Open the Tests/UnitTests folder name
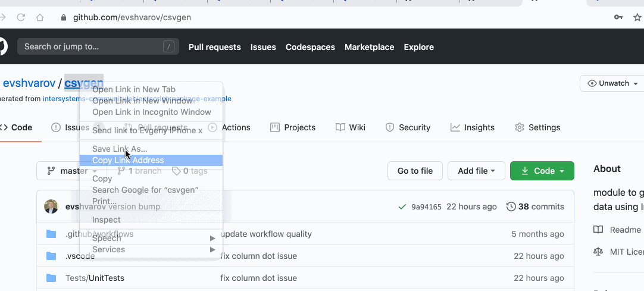Screen dimensions: 644x291 (x=95, y=278)
